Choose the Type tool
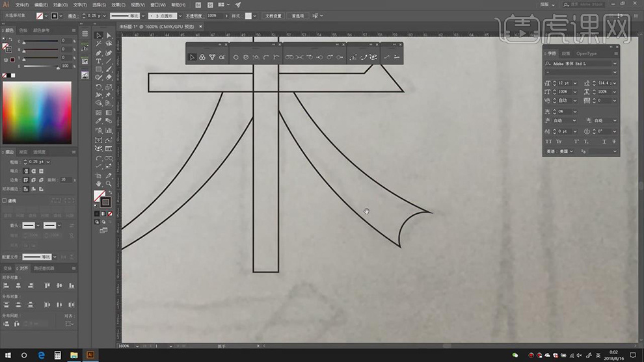The height and width of the screenshot is (362, 644). point(99,61)
